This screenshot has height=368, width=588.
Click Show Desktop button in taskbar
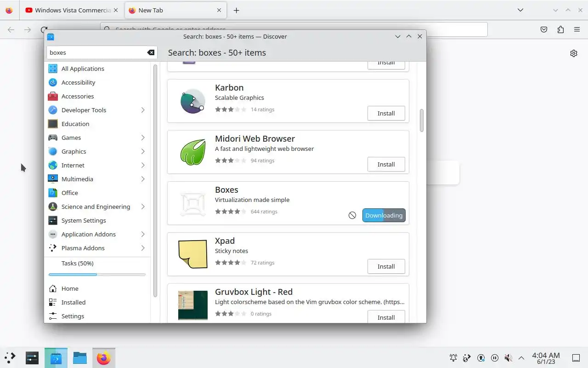(x=576, y=358)
